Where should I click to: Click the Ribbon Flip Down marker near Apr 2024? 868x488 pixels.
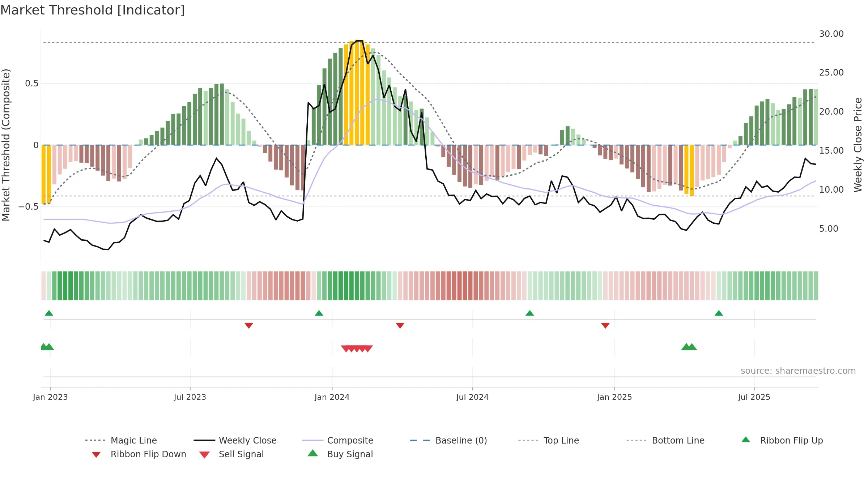400,326
